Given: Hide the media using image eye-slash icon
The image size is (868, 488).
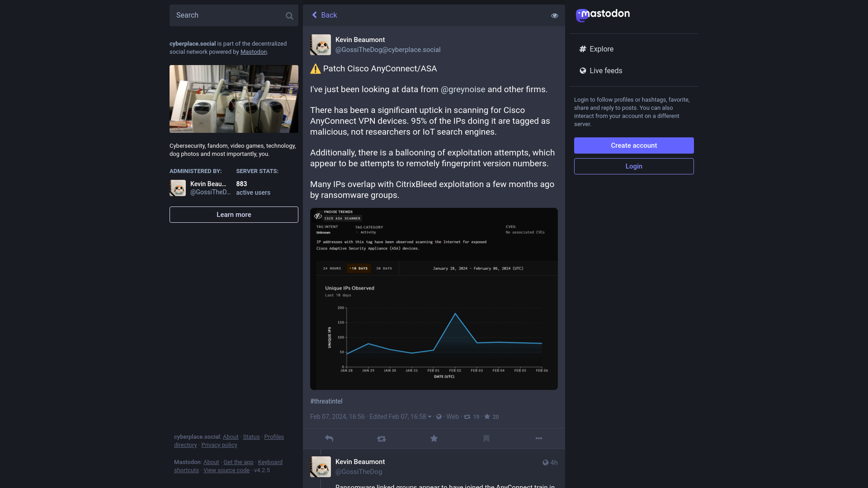Looking at the screenshot, I should 318,216.
